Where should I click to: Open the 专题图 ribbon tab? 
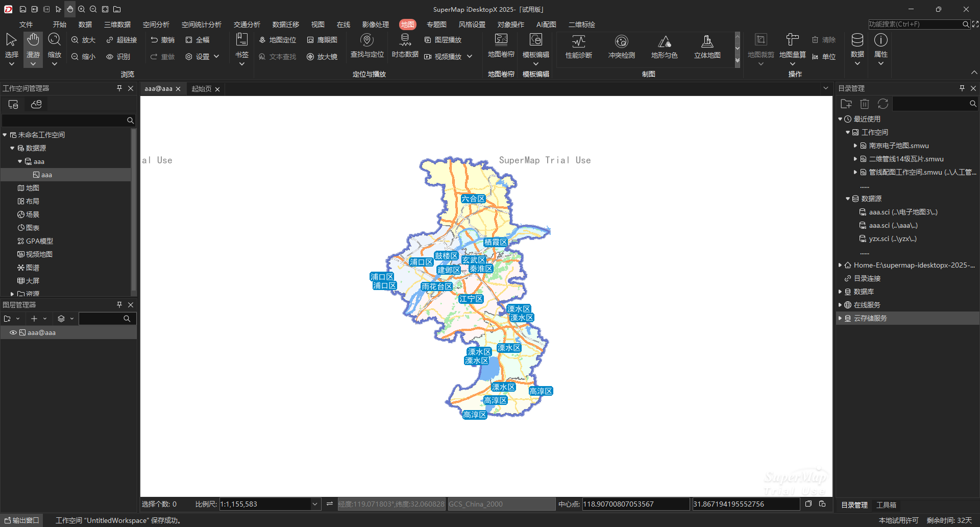pyautogui.click(x=436, y=25)
